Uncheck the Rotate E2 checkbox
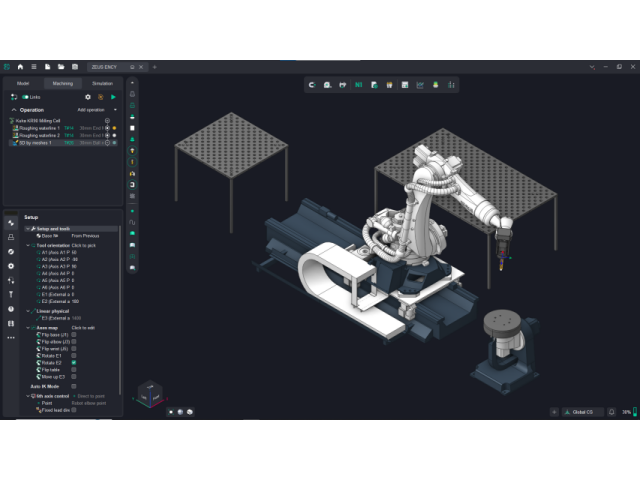The image size is (640, 480). [x=74, y=362]
